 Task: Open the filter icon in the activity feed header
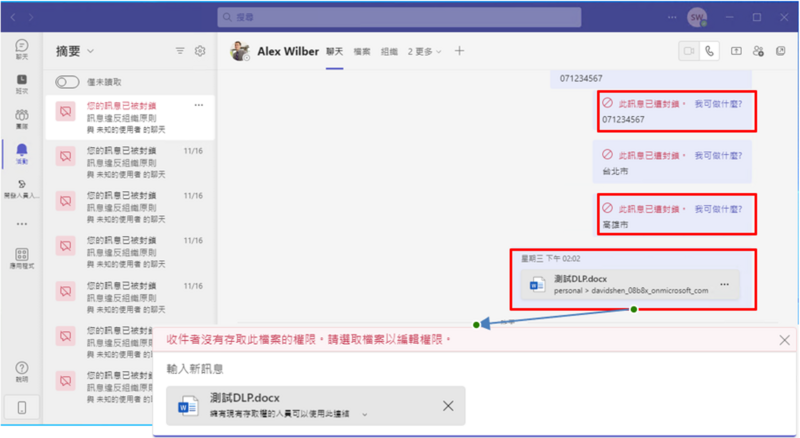(180, 51)
